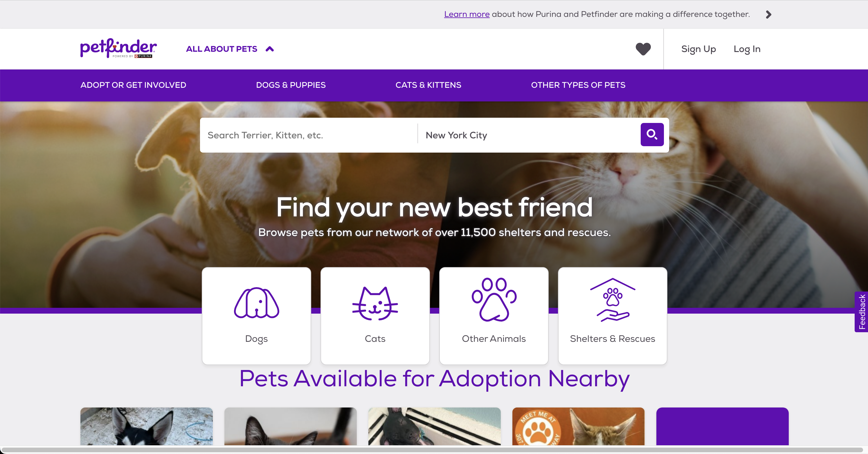
Task: Select the Dogs icon card
Action: point(256,316)
